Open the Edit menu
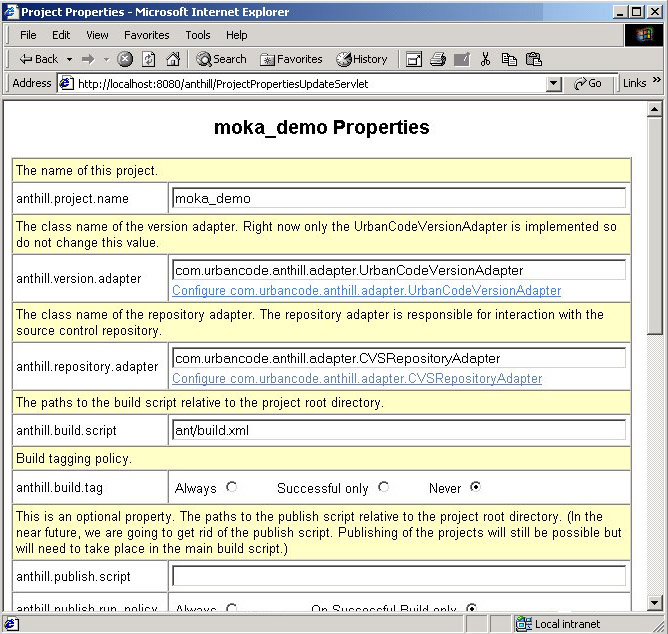668x634 pixels. pos(61,35)
